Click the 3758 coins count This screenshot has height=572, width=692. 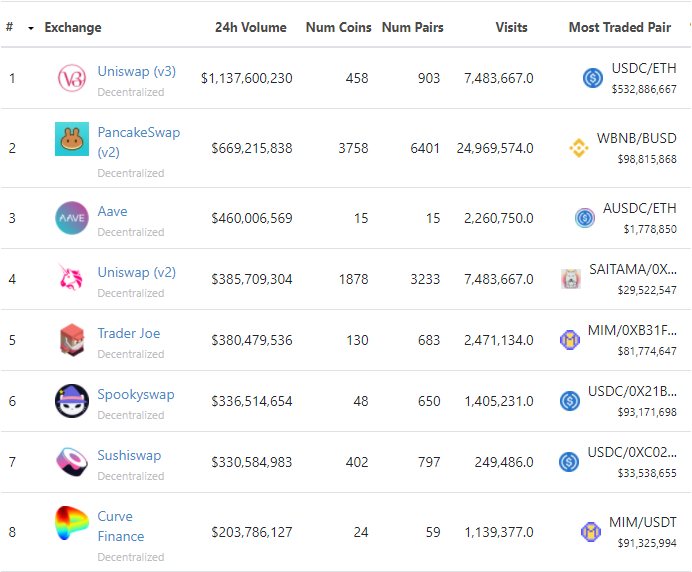coord(353,148)
